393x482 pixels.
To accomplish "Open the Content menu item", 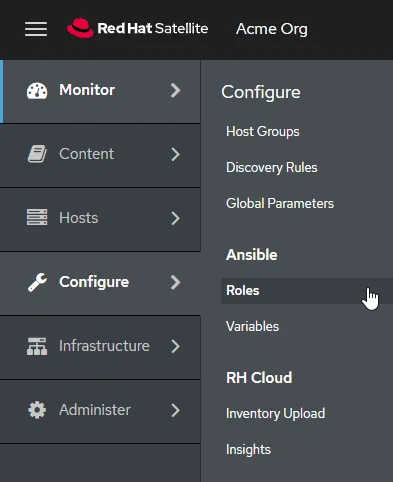I will [100, 155].
